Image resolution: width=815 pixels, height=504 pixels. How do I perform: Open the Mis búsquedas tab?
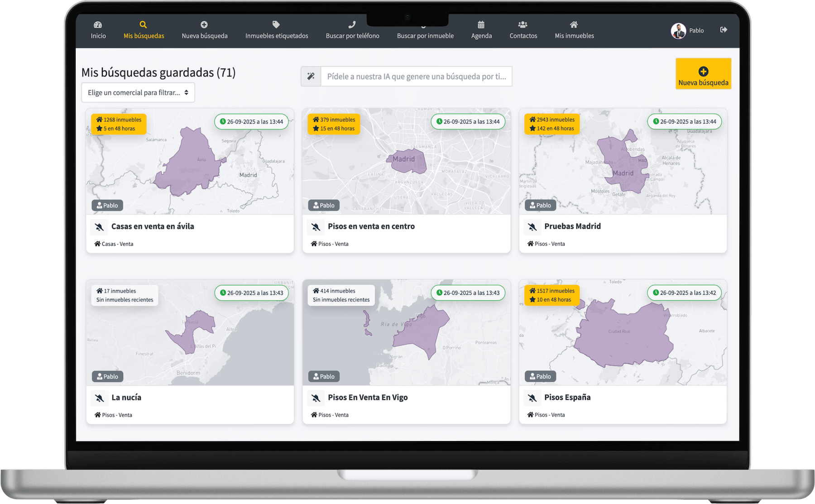point(144,30)
